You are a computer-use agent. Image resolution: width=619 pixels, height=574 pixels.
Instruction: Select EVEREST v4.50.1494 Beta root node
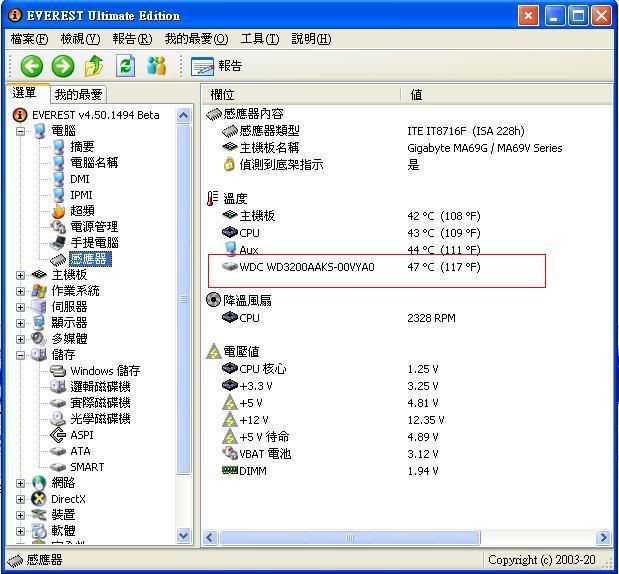[96, 115]
